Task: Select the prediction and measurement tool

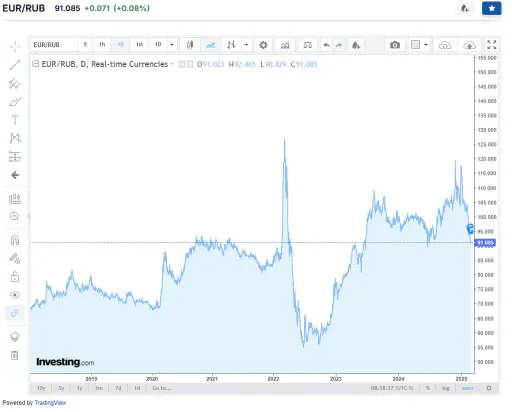Action: (x=15, y=156)
